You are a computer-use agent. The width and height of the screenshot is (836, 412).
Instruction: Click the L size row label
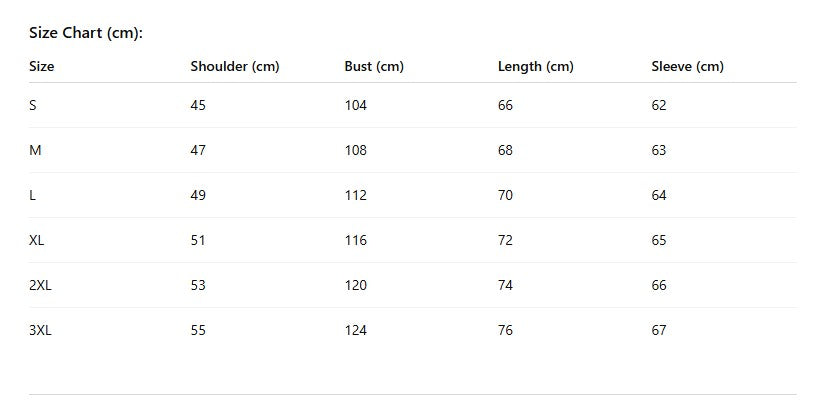[33, 195]
